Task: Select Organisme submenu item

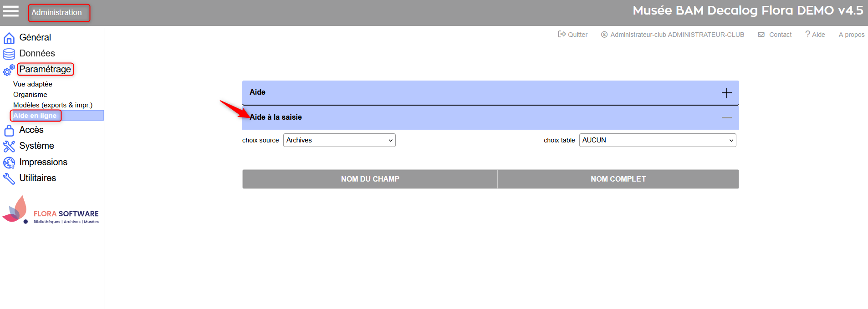Action: (30, 95)
